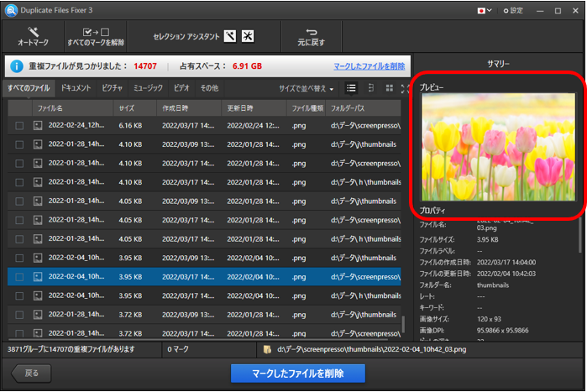Image resolution: width=587 pixels, height=392 pixels.
Task: Open settings (設定) gear
Action: [x=513, y=10]
